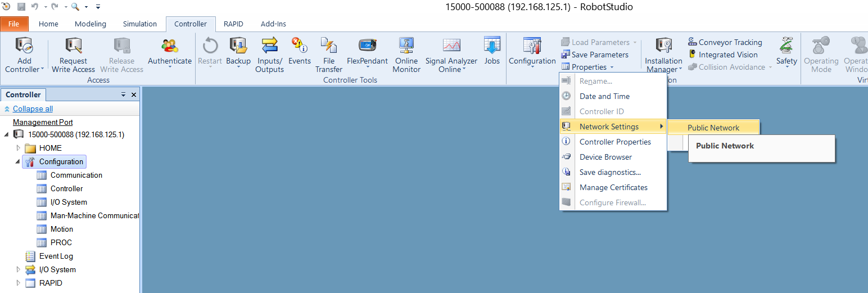Close the Controller panel
Screen dimensions: 868x293
[x=134, y=95]
